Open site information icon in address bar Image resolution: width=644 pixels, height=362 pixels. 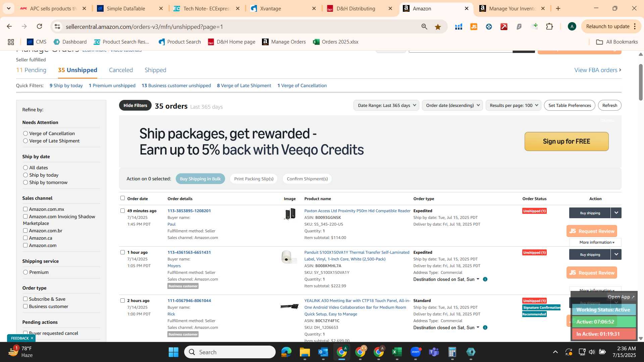pos(57,26)
